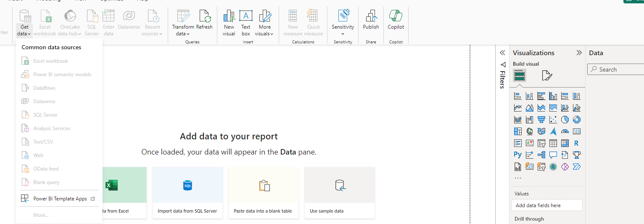Select the Power Automate visual
The width and height of the screenshot is (644, 224).
click(577, 167)
